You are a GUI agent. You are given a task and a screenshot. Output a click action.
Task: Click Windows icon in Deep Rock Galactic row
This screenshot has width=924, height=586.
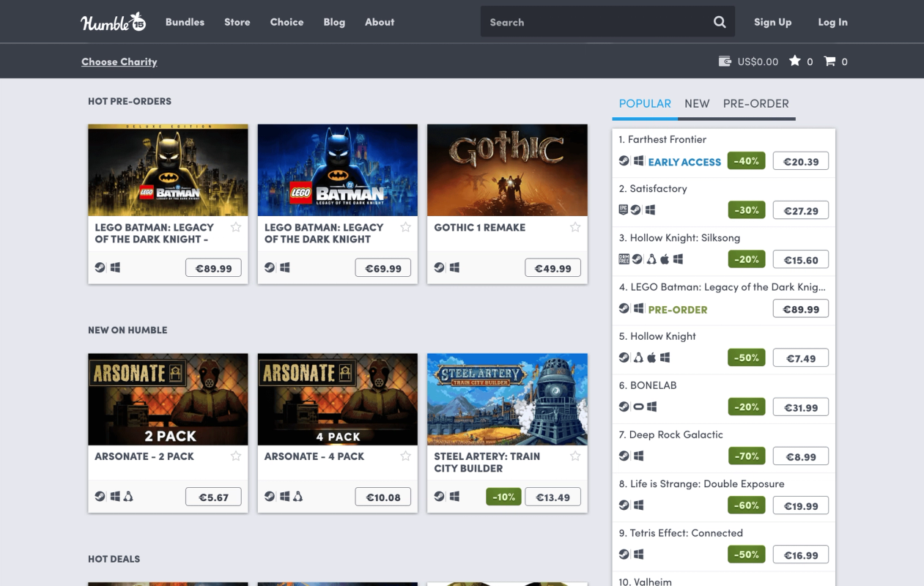[638, 456]
